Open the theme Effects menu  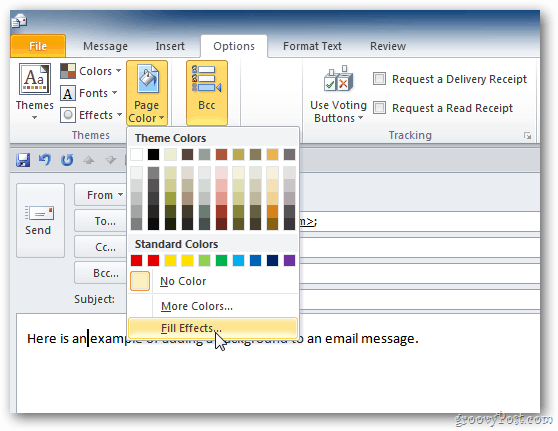click(x=91, y=115)
